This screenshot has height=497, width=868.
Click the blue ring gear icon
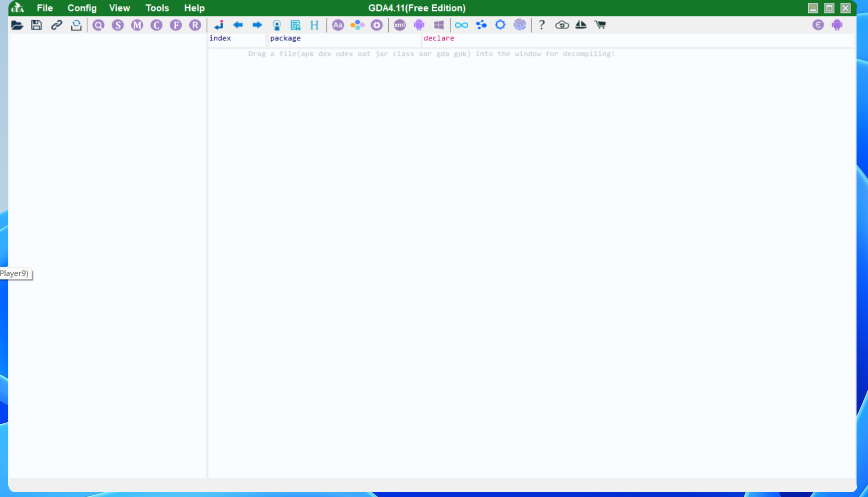[x=500, y=25]
